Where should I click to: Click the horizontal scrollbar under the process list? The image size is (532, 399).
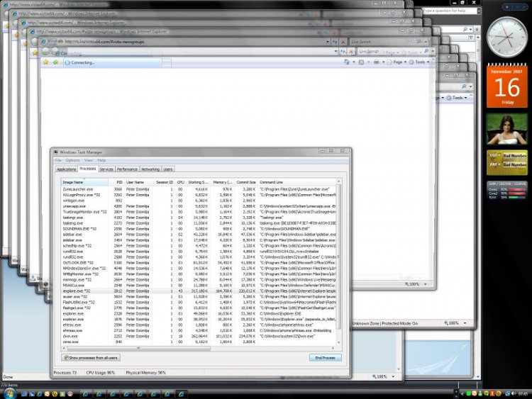tap(200, 348)
